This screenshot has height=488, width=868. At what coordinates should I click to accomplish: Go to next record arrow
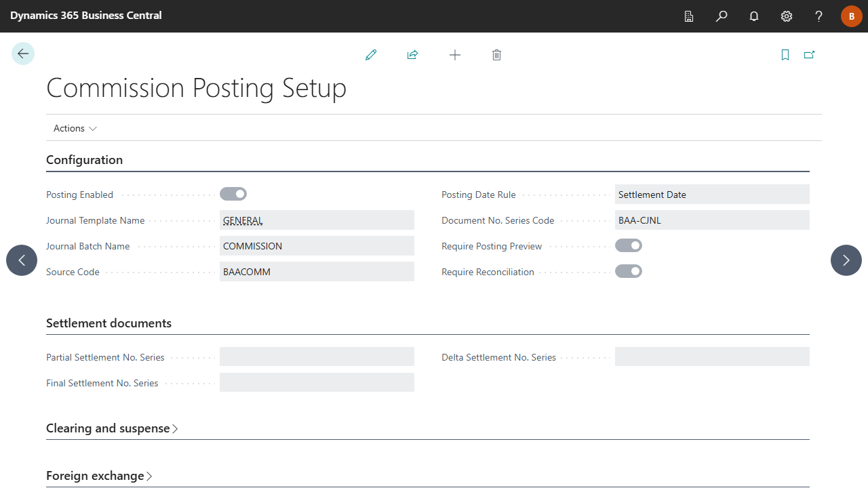click(x=846, y=260)
